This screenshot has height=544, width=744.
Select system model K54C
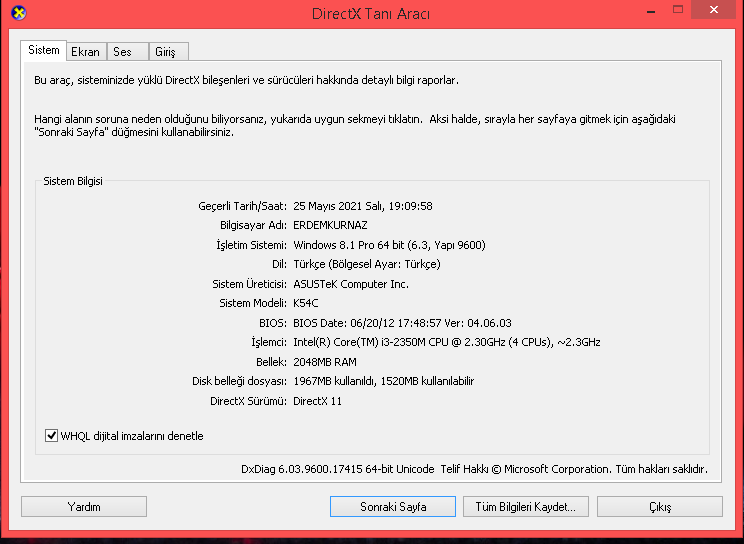pyautogui.click(x=306, y=303)
